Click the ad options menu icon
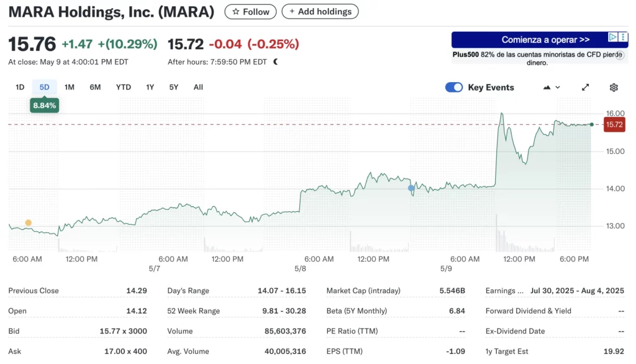The image size is (636, 364). coord(623,37)
